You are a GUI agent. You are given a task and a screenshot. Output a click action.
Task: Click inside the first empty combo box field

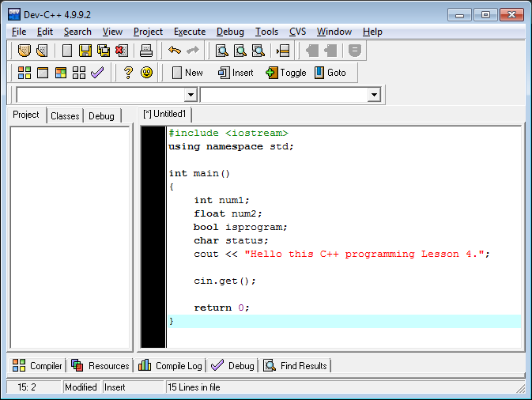[100, 95]
